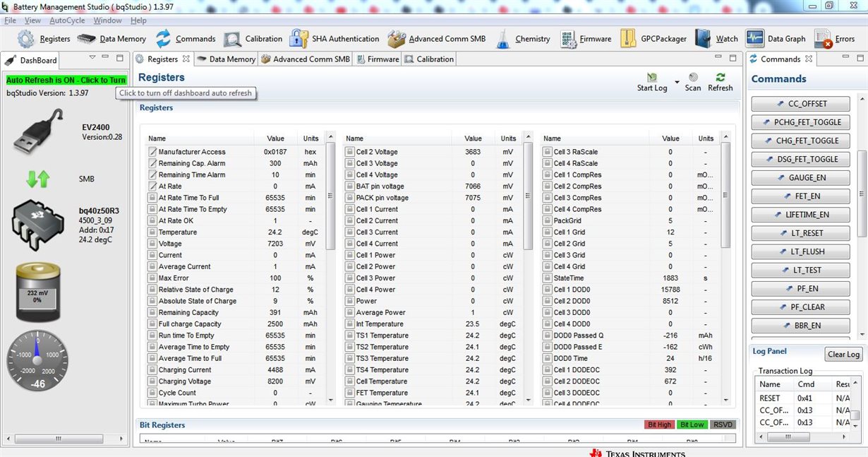This screenshot has height=457, width=868.
Task: Send the PF_EN command
Action: pyautogui.click(x=801, y=289)
